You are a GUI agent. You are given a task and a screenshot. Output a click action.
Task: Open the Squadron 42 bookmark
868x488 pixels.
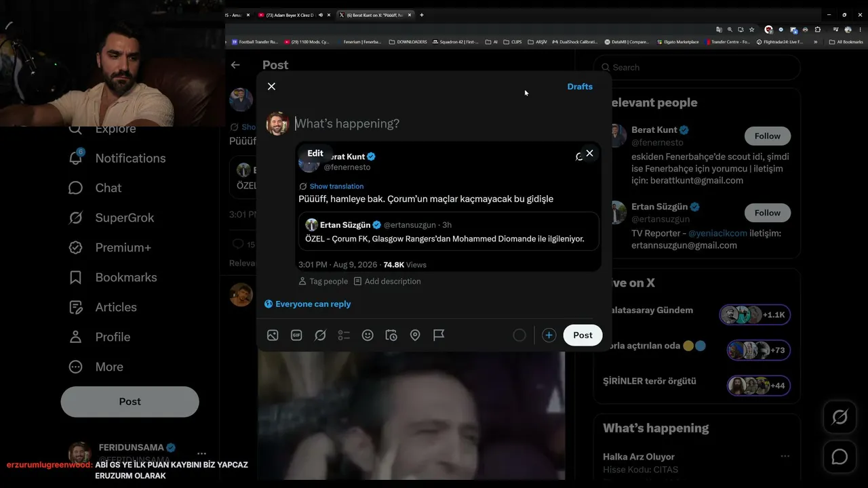click(456, 42)
